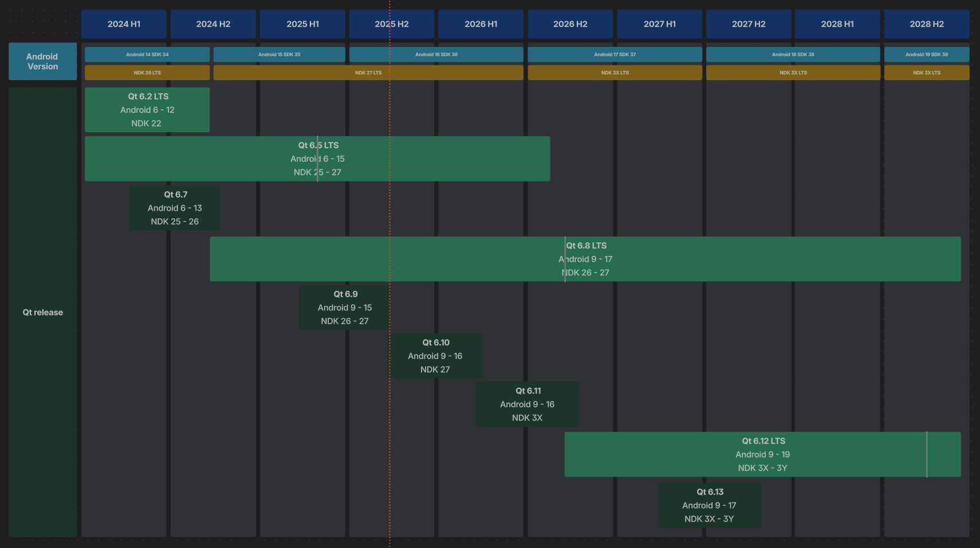Select the Qt 6.8 LTS release bar

point(585,259)
